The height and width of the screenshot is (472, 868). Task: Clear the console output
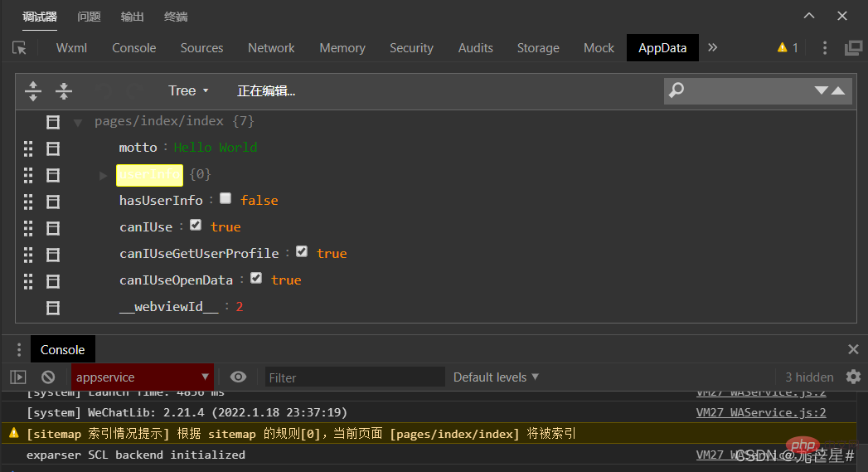coord(48,377)
